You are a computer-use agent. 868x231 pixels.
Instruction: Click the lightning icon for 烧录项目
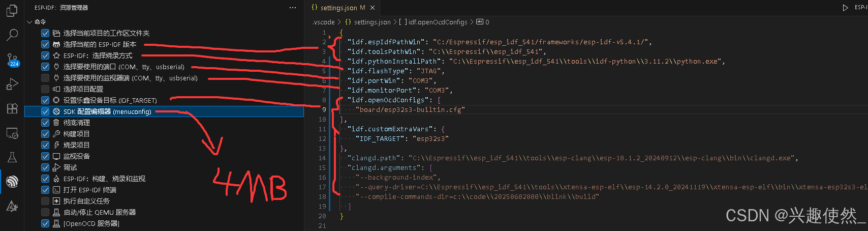click(56, 145)
